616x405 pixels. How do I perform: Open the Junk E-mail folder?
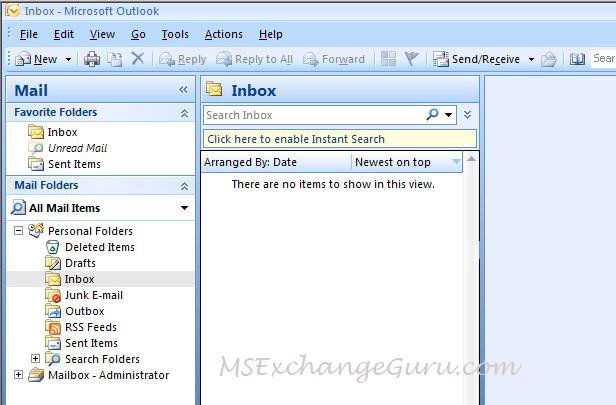[93, 295]
